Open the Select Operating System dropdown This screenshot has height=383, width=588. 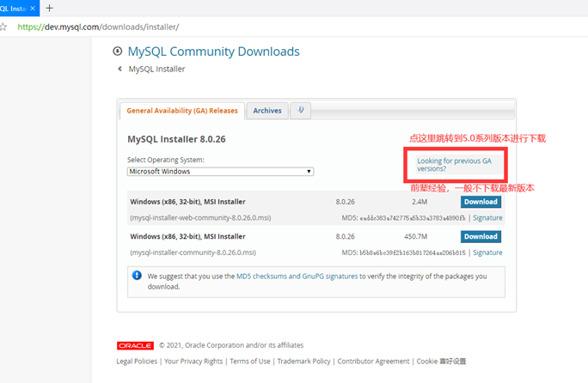click(220, 171)
